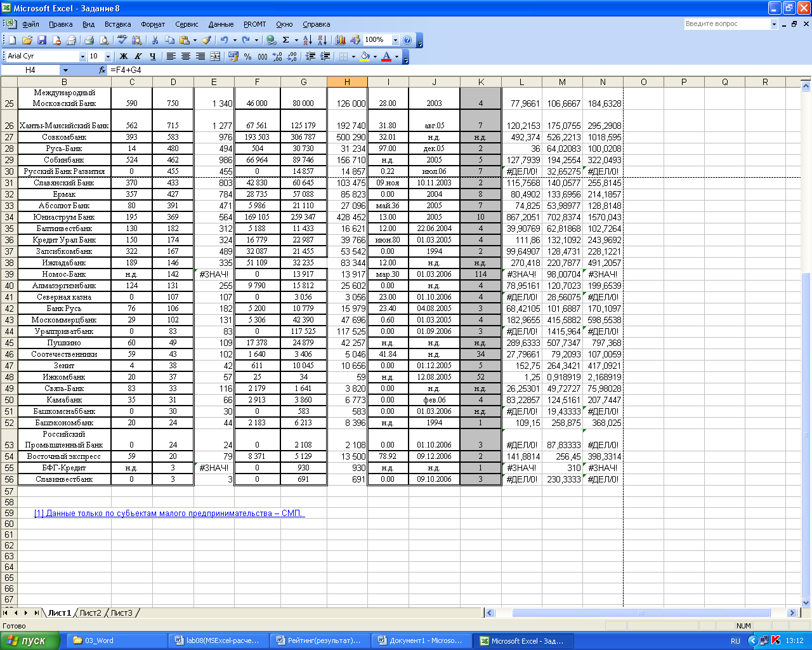Apply percent style format
The image size is (812, 650).
click(248, 56)
